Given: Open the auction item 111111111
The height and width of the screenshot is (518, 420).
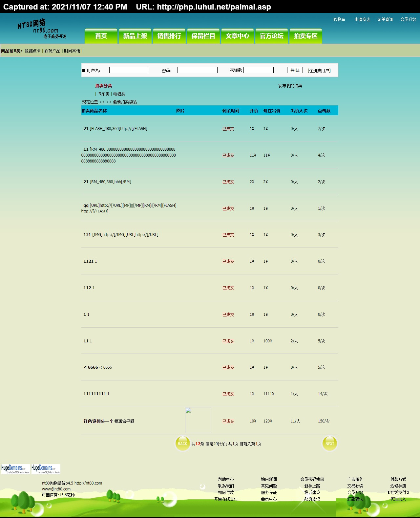Looking at the screenshot, I should [95, 394].
